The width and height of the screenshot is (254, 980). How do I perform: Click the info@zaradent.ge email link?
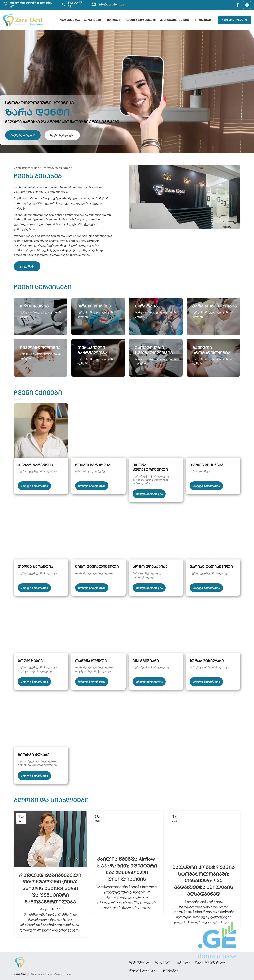[111, 5]
